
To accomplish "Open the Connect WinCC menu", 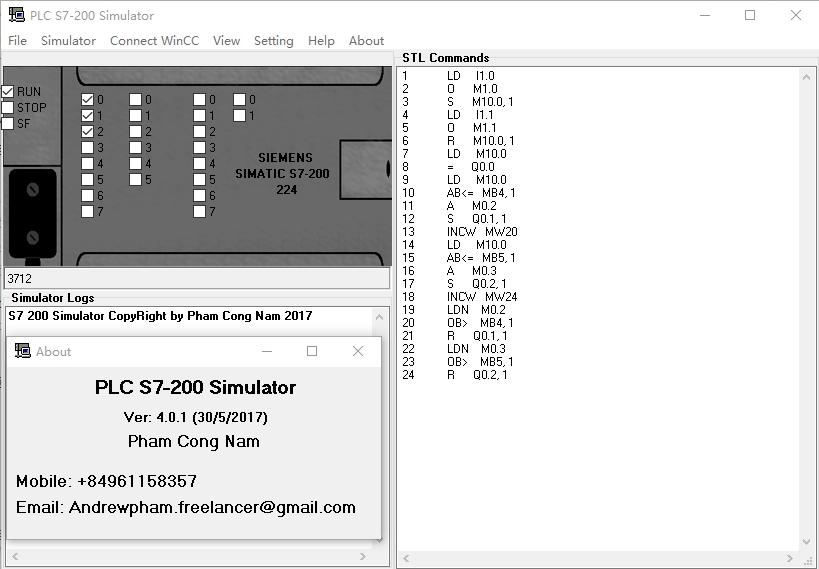I will [x=155, y=41].
